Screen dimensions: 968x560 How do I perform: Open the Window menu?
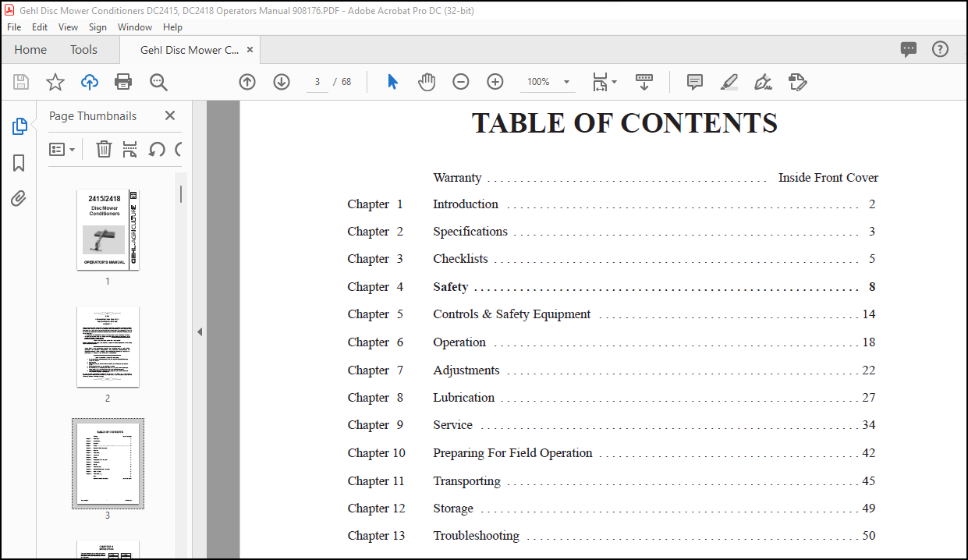click(x=135, y=27)
